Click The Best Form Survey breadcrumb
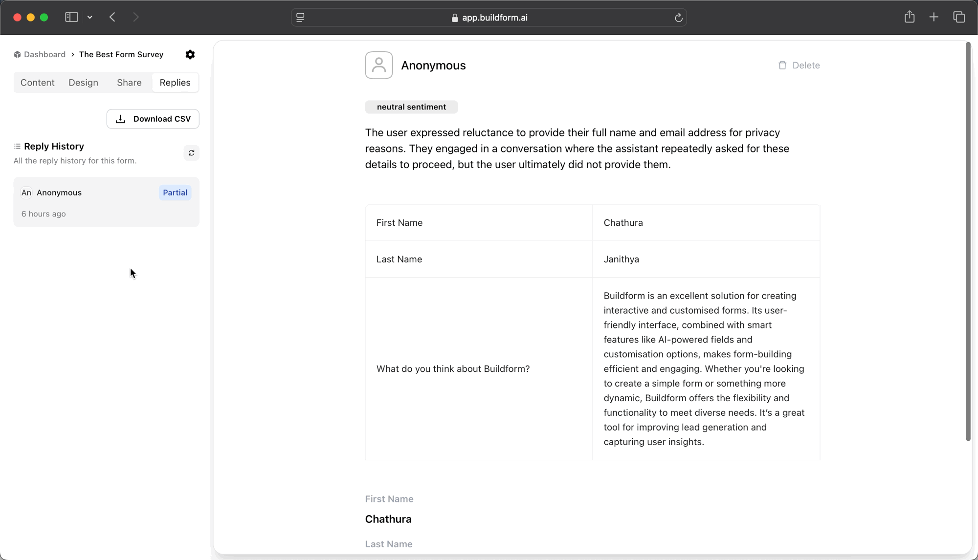Image resolution: width=978 pixels, height=560 pixels. pos(121,54)
